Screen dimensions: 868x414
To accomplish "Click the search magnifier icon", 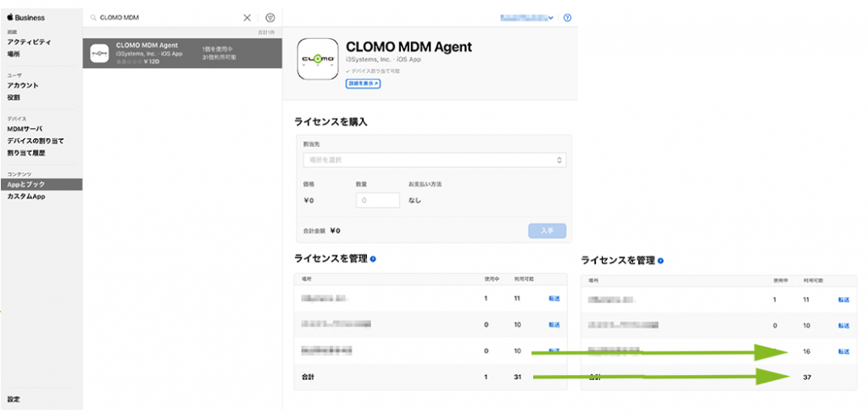I will point(93,18).
